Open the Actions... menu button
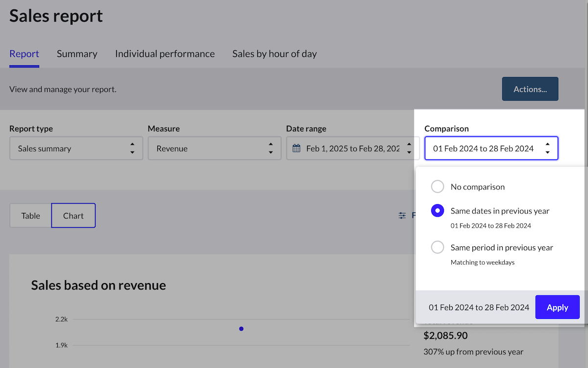The width and height of the screenshot is (588, 368). pyautogui.click(x=530, y=89)
